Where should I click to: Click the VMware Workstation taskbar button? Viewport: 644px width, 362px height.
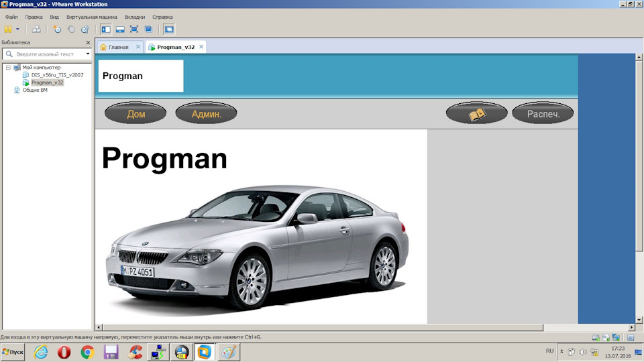[205, 352]
